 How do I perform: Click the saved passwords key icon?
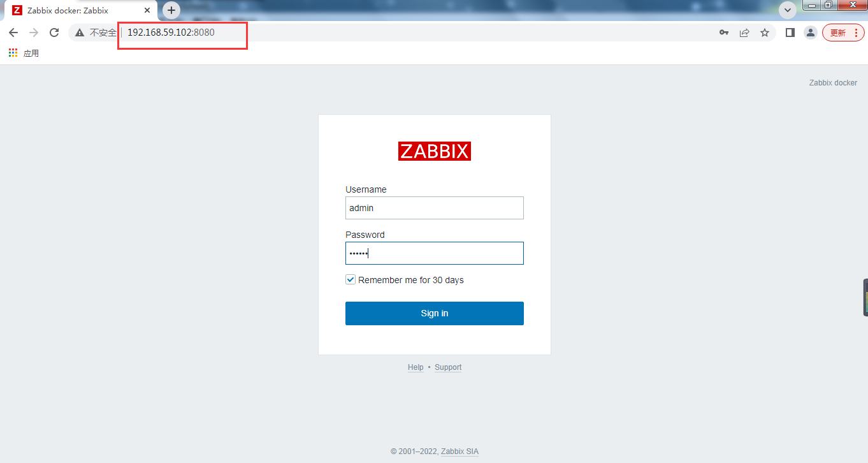click(x=724, y=33)
